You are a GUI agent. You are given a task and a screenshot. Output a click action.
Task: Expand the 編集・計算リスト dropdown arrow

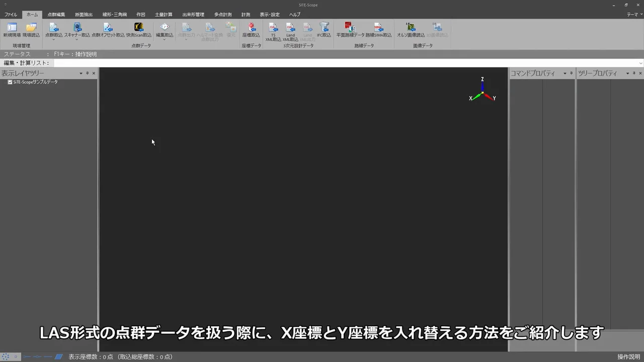coord(640,63)
